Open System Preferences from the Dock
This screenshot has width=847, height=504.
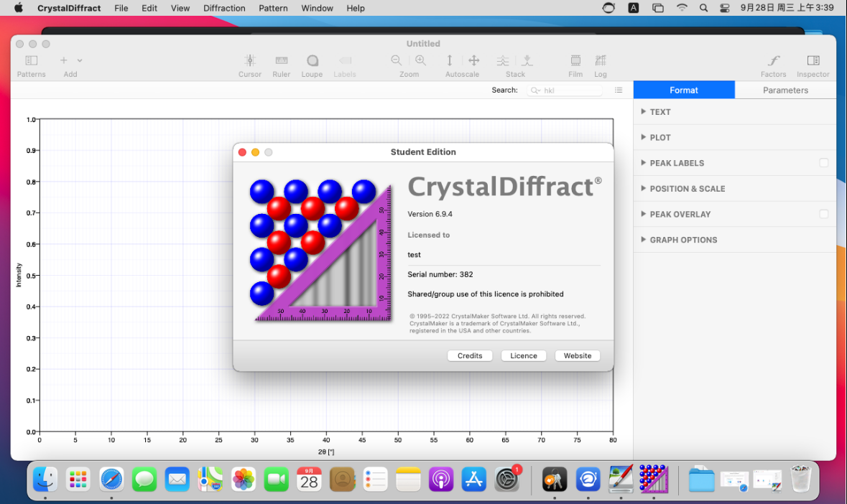pos(506,479)
